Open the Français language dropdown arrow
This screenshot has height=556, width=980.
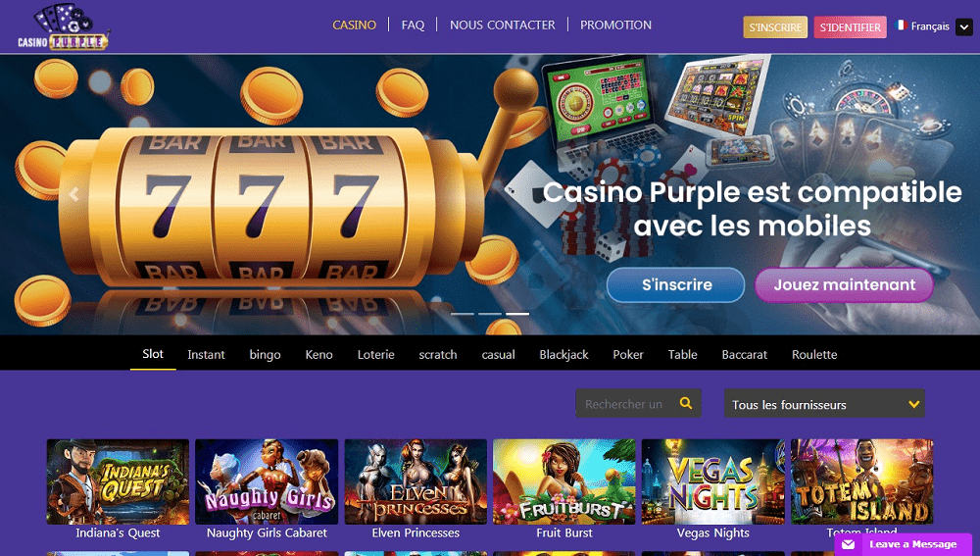tap(963, 26)
